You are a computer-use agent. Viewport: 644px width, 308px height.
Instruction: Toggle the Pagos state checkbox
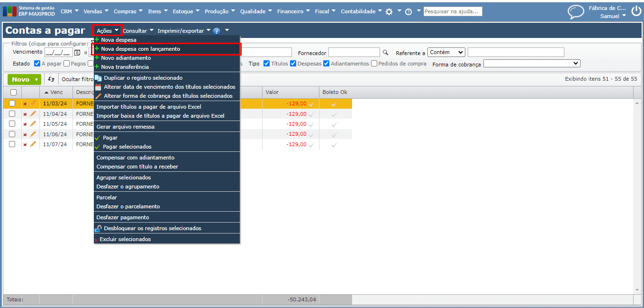click(x=66, y=64)
